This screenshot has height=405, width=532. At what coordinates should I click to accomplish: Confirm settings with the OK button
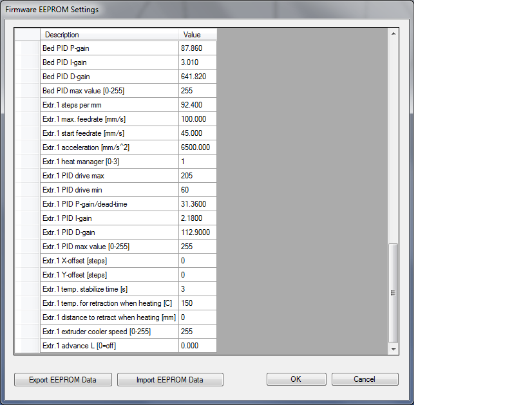coord(296,379)
